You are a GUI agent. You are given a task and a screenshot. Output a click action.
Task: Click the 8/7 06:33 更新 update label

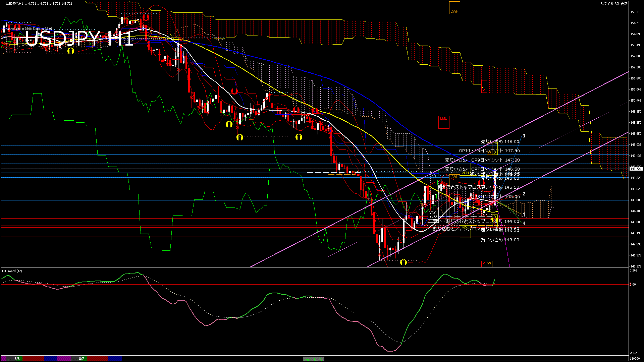[x=614, y=4]
